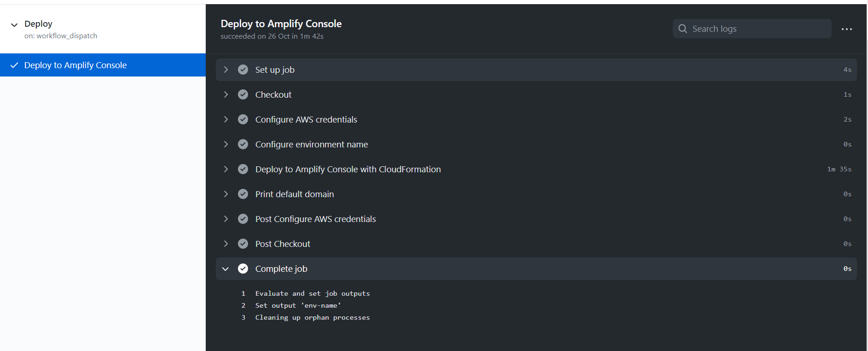Screen dimensions: 868x351
Task: Open the kebab menu for workflow options
Action: pos(847,29)
